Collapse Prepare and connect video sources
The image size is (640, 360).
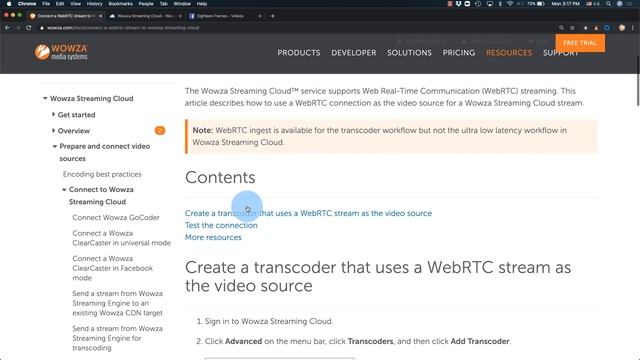(54, 146)
